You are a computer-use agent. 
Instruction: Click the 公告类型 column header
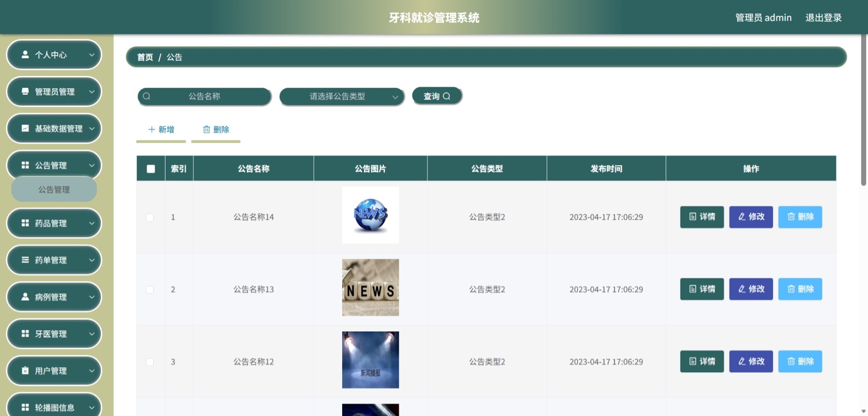487,169
